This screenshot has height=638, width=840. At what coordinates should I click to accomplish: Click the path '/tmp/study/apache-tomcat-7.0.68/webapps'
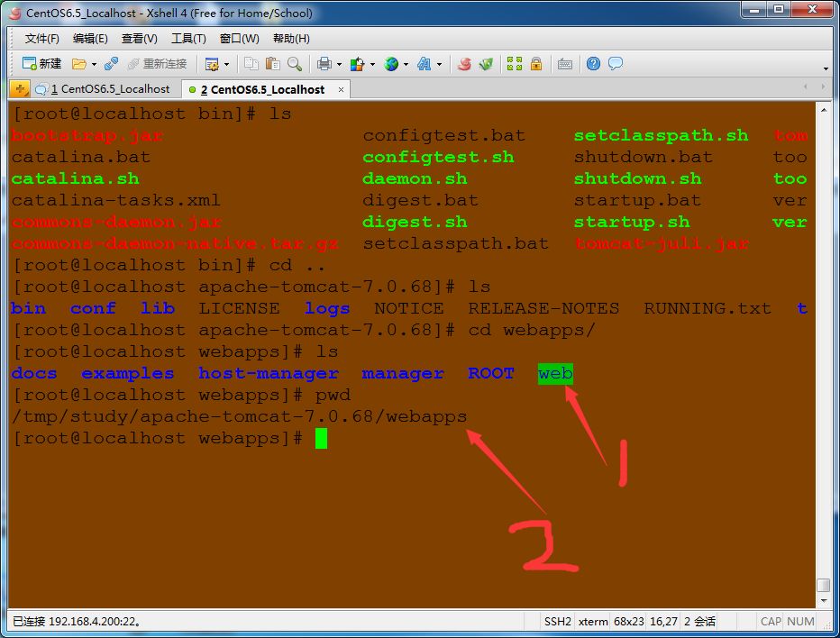(x=240, y=416)
